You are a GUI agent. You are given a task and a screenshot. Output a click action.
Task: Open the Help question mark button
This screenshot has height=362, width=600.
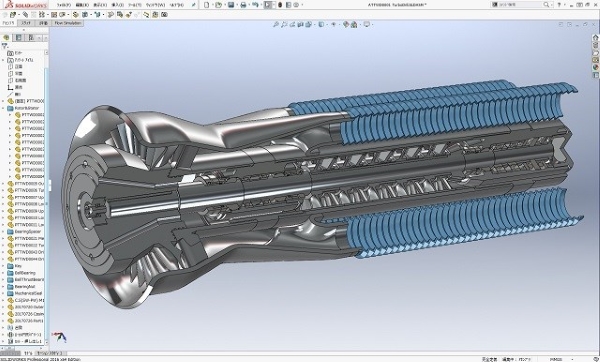[x=559, y=5]
